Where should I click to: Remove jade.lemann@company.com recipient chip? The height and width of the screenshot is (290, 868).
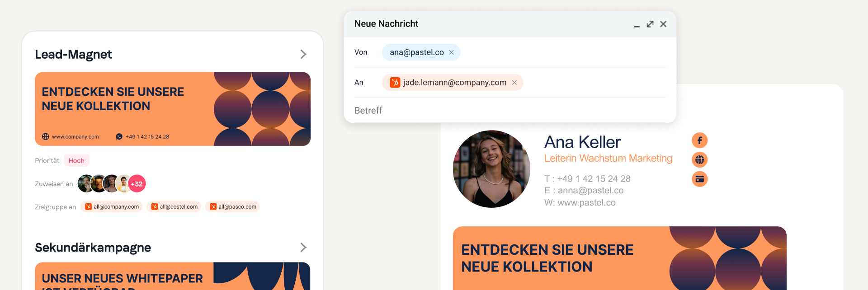coord(514,83)
